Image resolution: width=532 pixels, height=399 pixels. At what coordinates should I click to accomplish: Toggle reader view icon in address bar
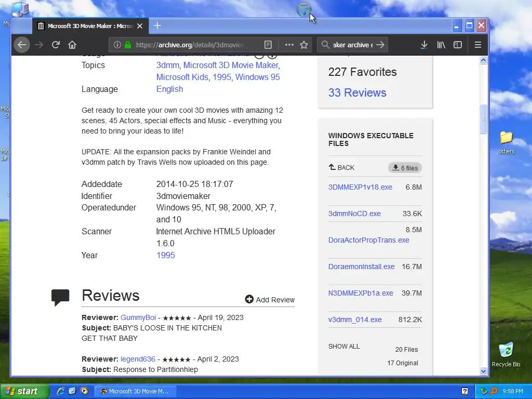(268, 45)
